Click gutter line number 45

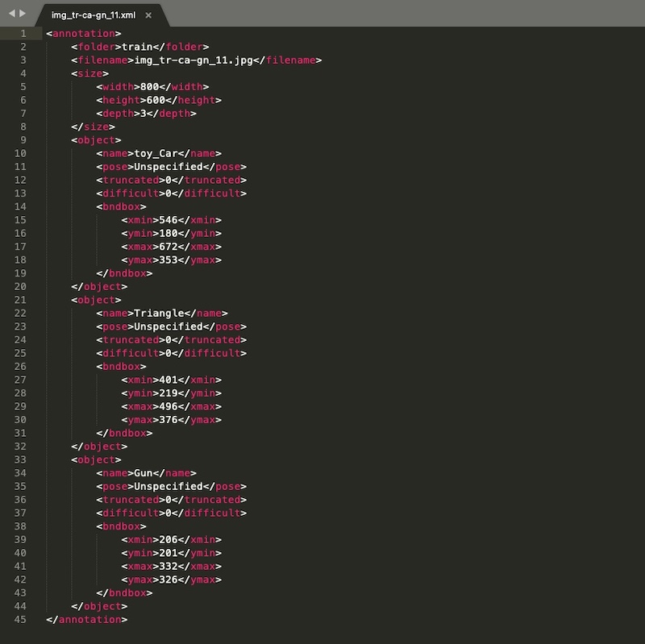coord(20,619)
